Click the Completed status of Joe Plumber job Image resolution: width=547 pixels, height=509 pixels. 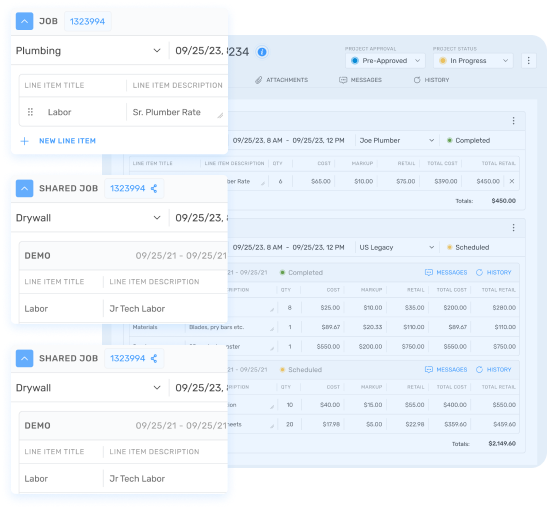coord(469,140)
